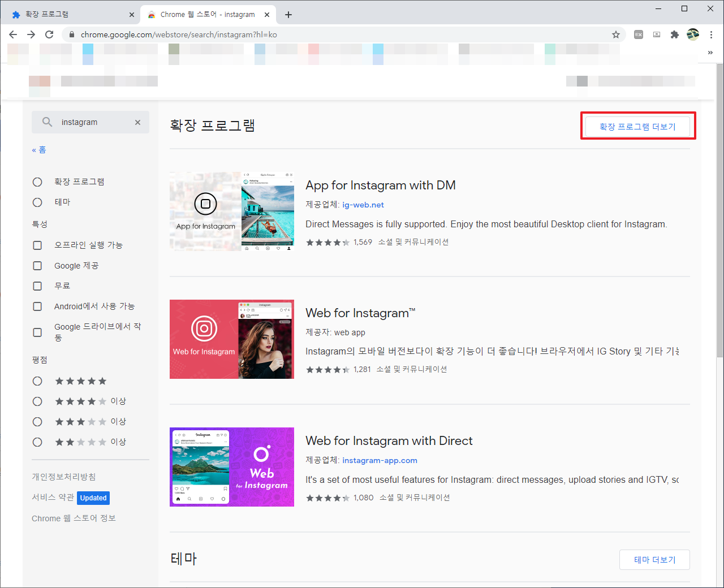Click the browser forward arrow

click(x=31, y=34)
